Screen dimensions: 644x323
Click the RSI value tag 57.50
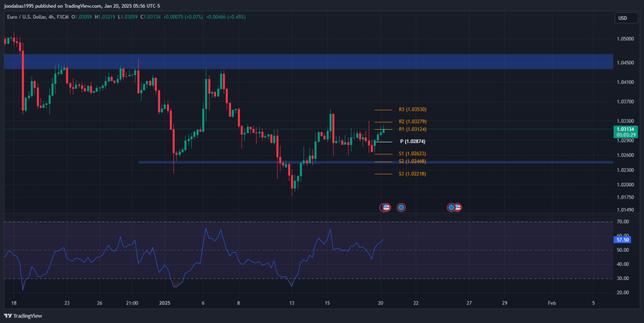(x=623, y=240)
